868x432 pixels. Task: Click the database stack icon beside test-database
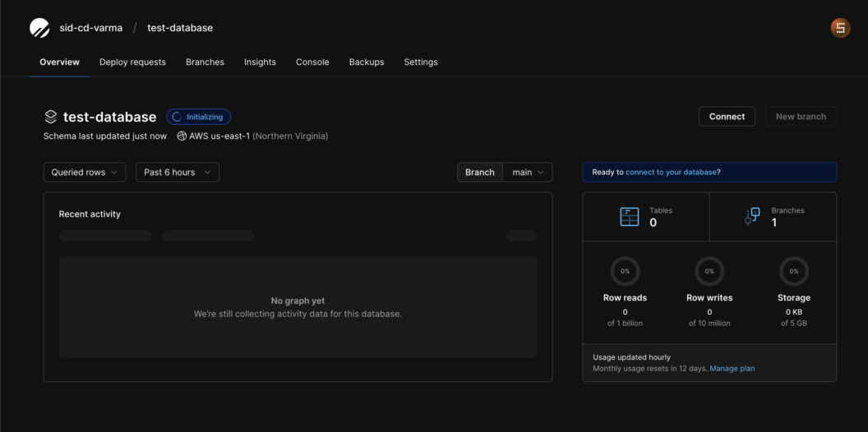coord(50,117)
